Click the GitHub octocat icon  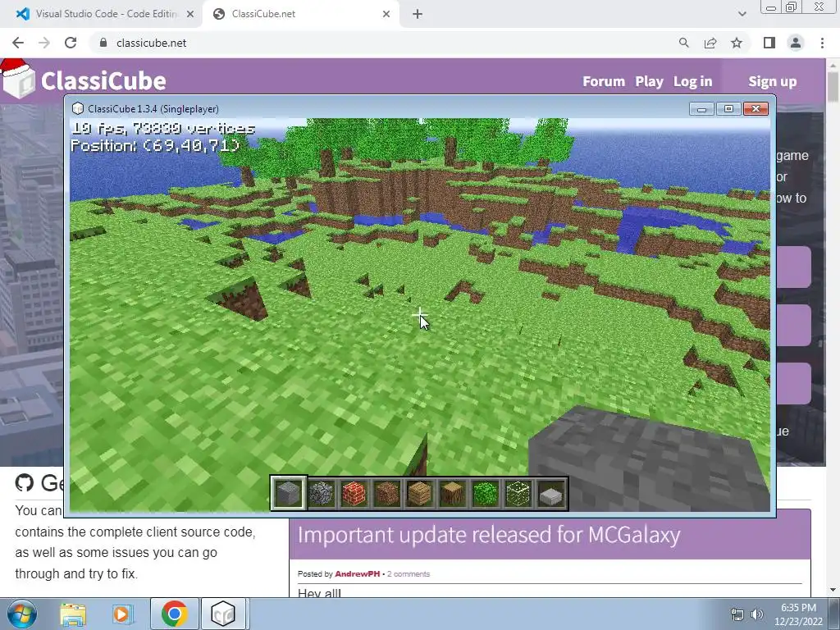pos(24,482)
